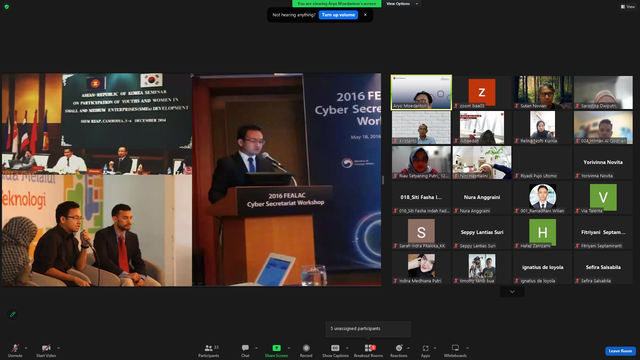Select Nura Anggraini's participant tile
Viewport: 640px width, 360px height.
pyautogui.click(x=482, y=198)
